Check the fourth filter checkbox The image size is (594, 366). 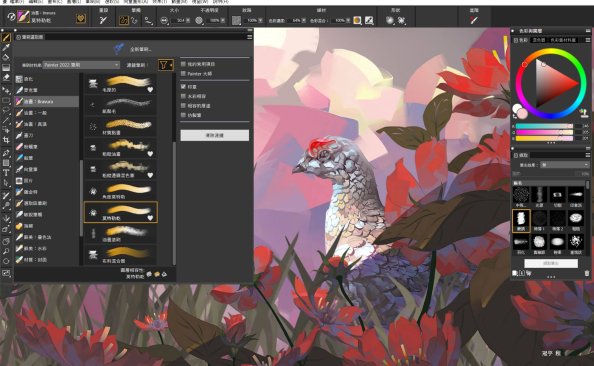click(183, 96)
